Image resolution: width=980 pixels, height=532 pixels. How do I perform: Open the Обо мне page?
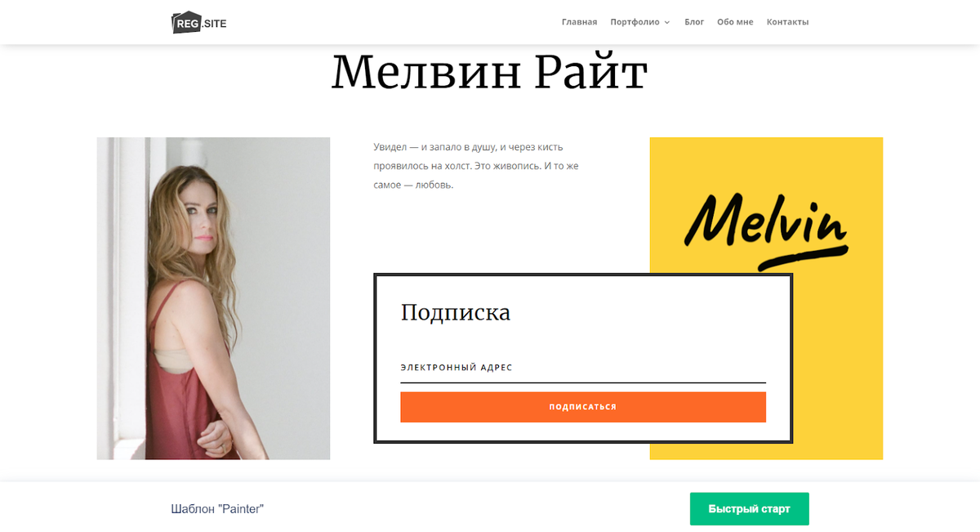735,22
